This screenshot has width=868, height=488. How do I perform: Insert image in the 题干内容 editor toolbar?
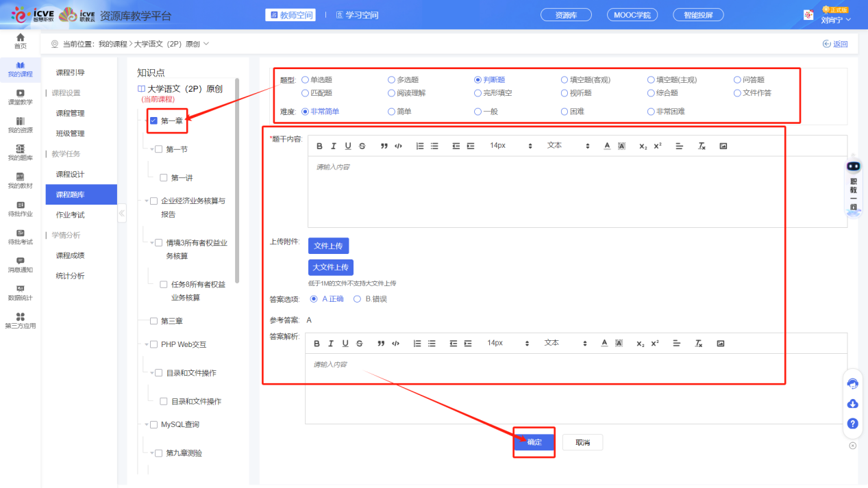point(723,146)
